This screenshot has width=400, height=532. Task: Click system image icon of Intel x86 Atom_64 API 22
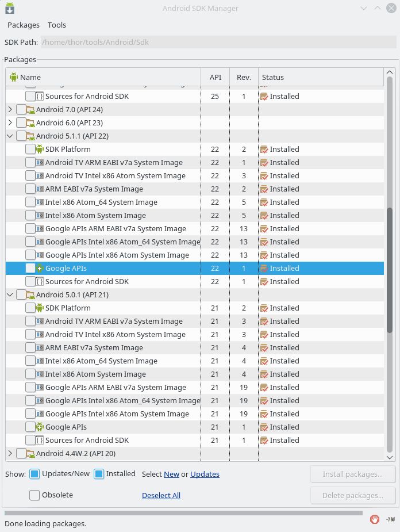pos(40,202)
